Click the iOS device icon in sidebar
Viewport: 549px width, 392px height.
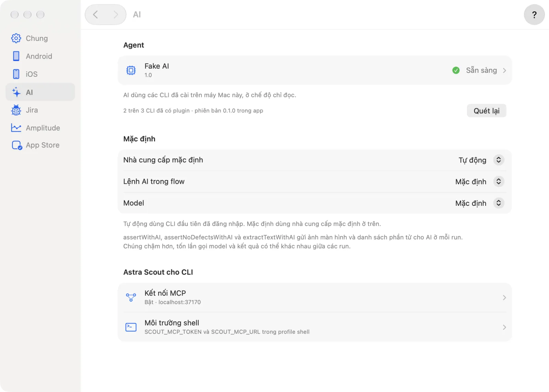click(x=16, y=74)
